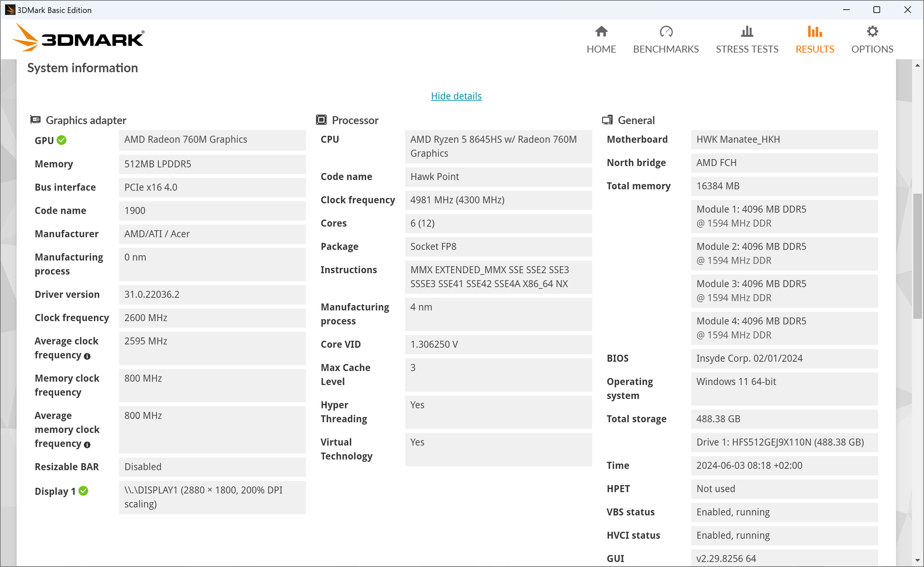
Task: Click the green check next to GPU
Action: click(x=62, y=140)
